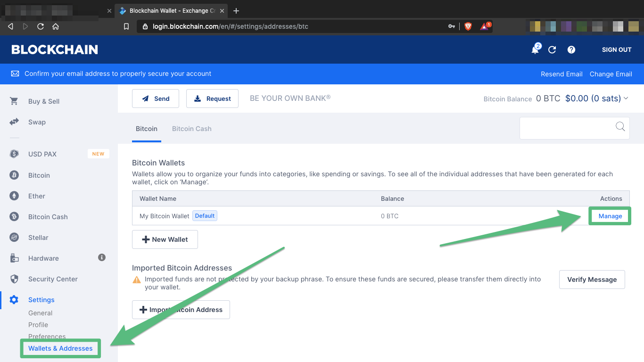644x362 pixels.
Task: Click the USD PAX coin icon
Action: point(14,154)
